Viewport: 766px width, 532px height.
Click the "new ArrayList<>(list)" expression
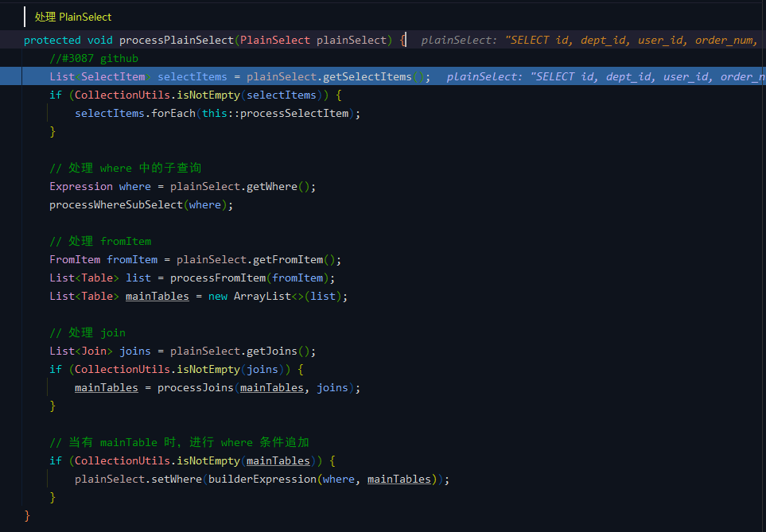pos(275,297)
